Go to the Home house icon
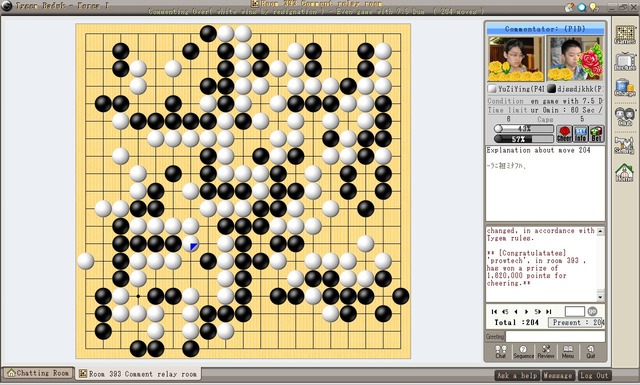The height and width of the screenshot is (385, 640). tap(625, 172)
